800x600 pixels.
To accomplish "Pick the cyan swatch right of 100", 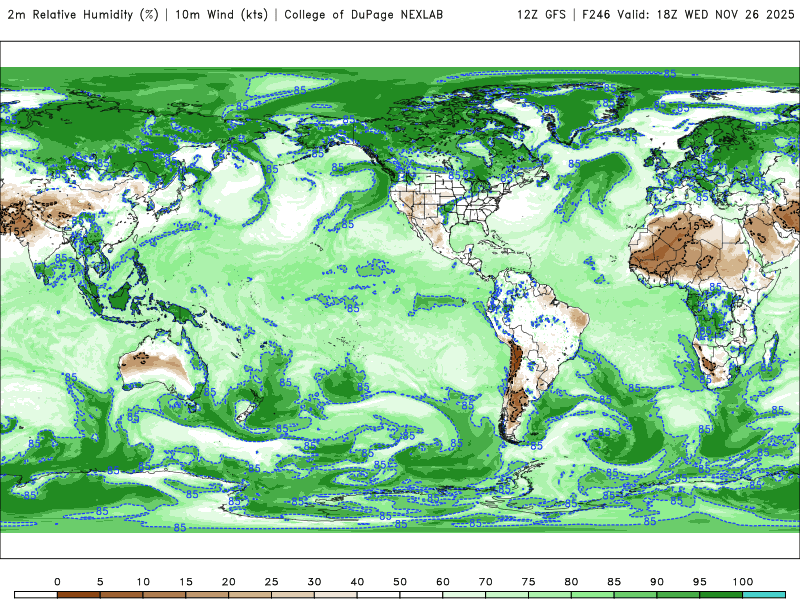I will pos(764,595).
